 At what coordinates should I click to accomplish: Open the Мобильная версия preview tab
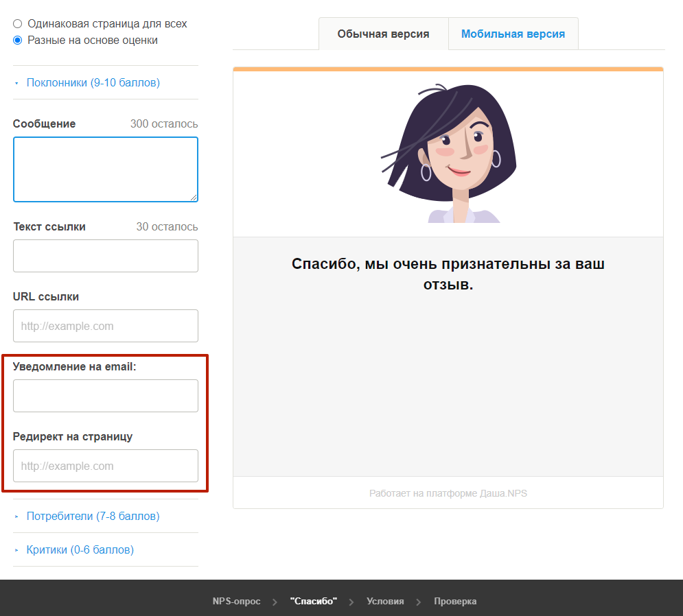tap(513, 34)
